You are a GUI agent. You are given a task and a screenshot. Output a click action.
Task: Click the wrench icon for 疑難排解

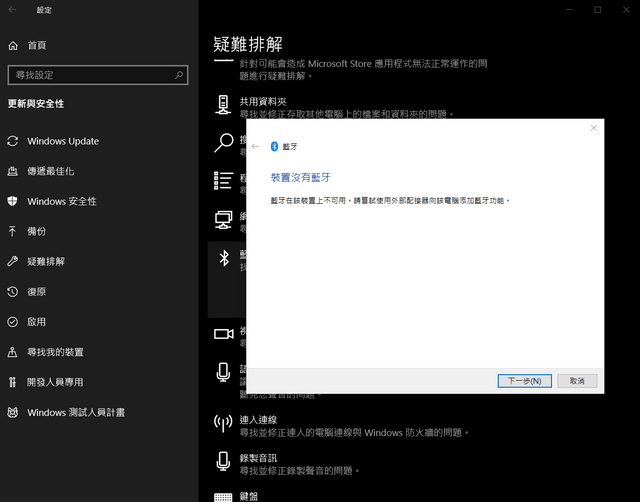tap(13, 262)
